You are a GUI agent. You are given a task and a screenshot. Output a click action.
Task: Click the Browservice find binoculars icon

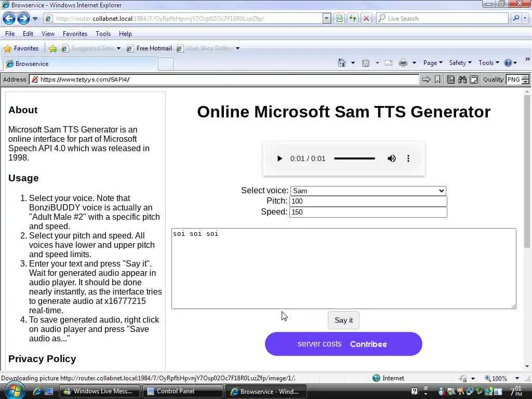(x=462, y=79)
